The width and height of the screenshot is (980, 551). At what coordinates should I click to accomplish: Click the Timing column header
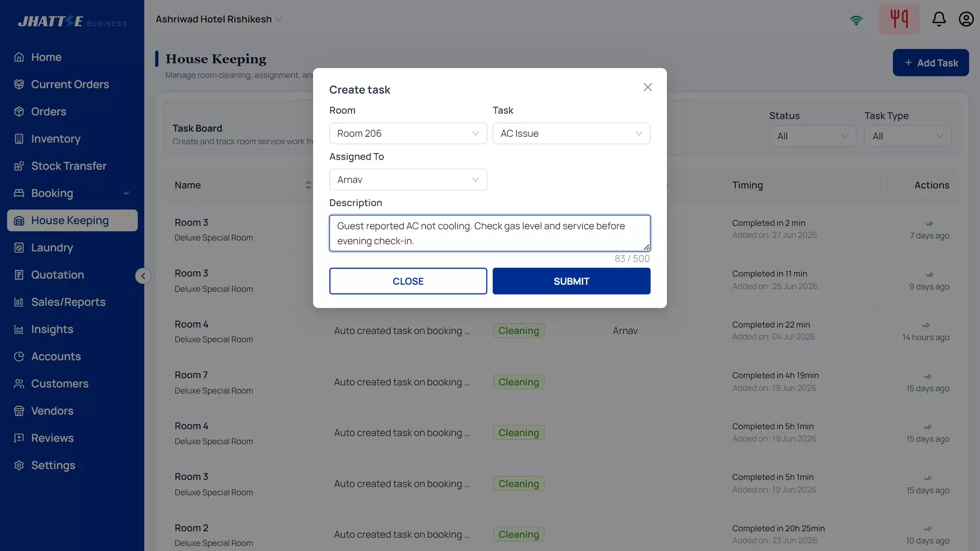pos(747,185)
